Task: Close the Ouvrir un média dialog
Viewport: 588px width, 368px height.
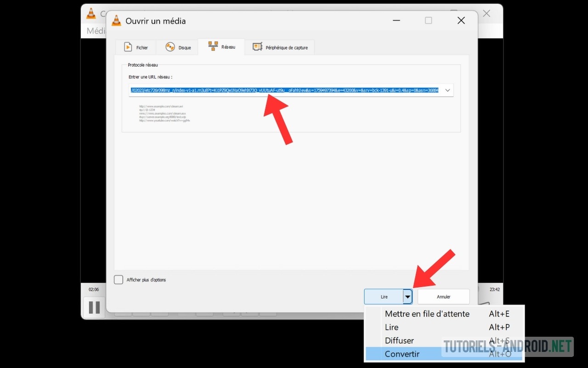Action: click(461, 21)
